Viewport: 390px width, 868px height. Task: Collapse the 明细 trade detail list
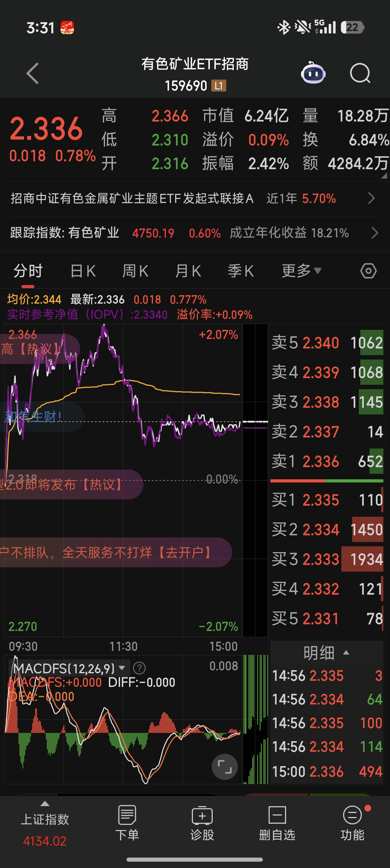(326, 653)
